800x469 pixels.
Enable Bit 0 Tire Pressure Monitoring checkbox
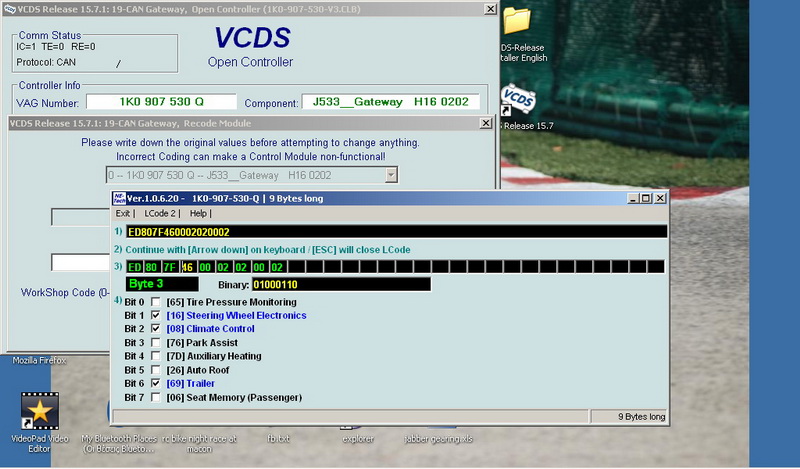click(x=156, y=302)
